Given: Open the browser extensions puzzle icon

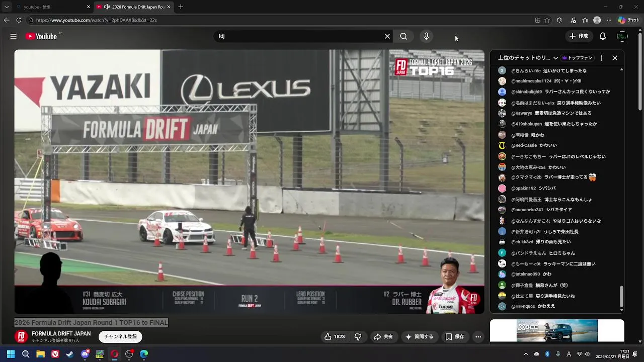Looking at the screenshot, I should click(559, 20).
